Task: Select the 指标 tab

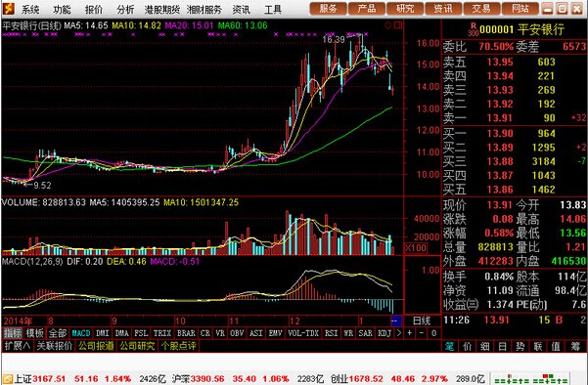Action: (x=13, y=333)
